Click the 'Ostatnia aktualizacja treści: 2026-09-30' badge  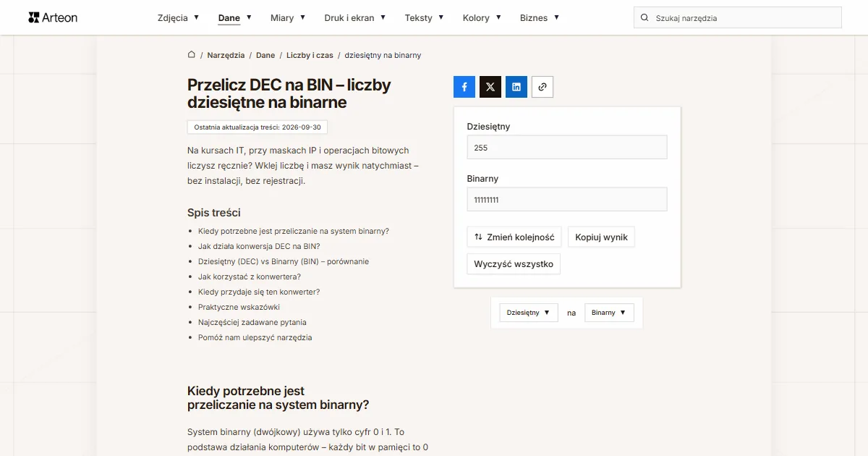[x=258, y=127]
